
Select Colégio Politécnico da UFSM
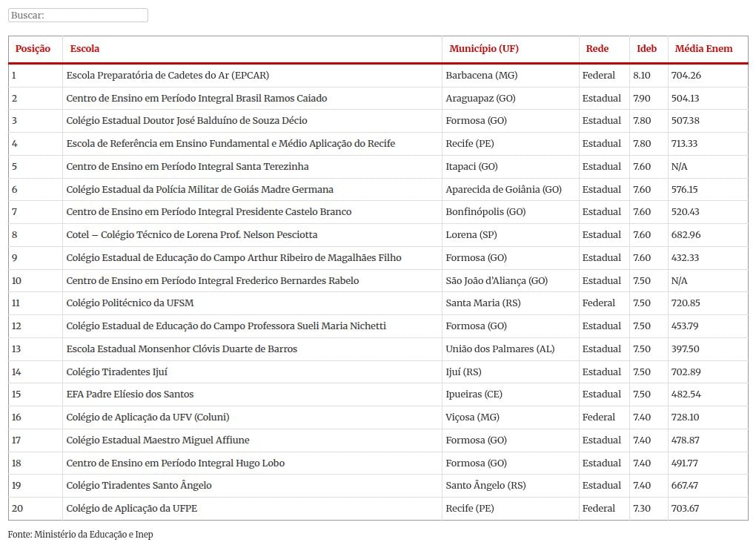[130, 303]
